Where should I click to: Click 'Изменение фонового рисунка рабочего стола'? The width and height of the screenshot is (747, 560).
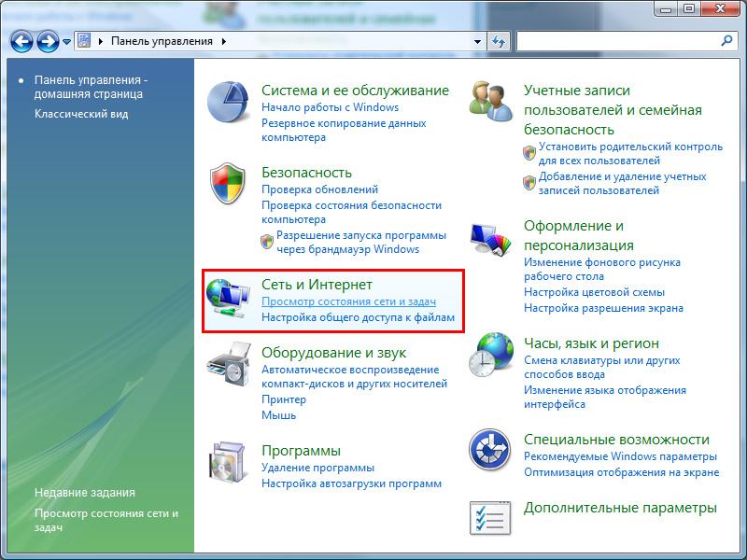click(x=601, y=269)
